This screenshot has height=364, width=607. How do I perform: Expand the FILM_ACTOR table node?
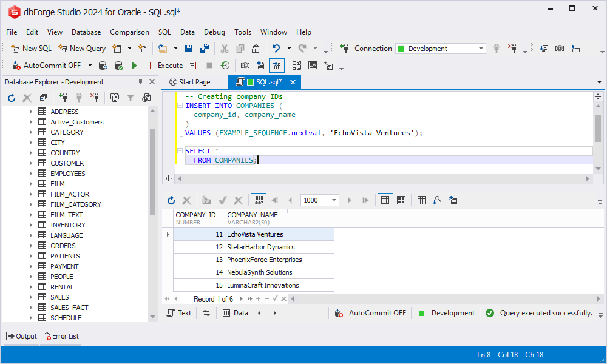coord(30,194)
